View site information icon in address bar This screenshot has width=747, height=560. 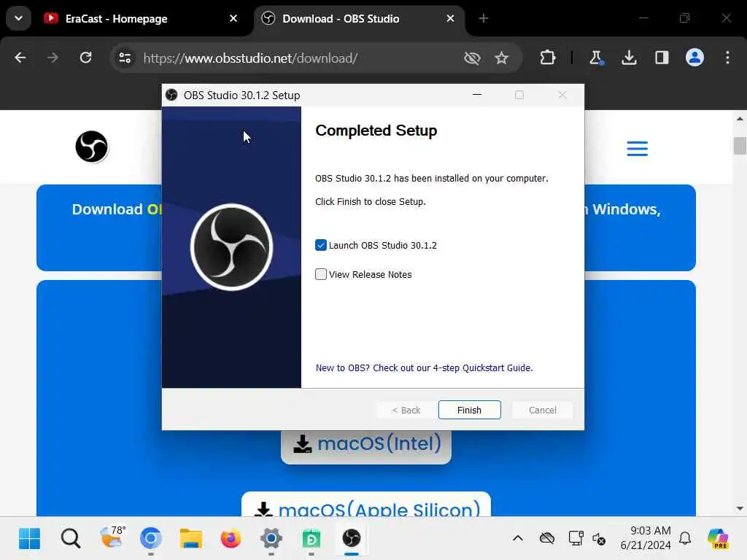[125, 58]
